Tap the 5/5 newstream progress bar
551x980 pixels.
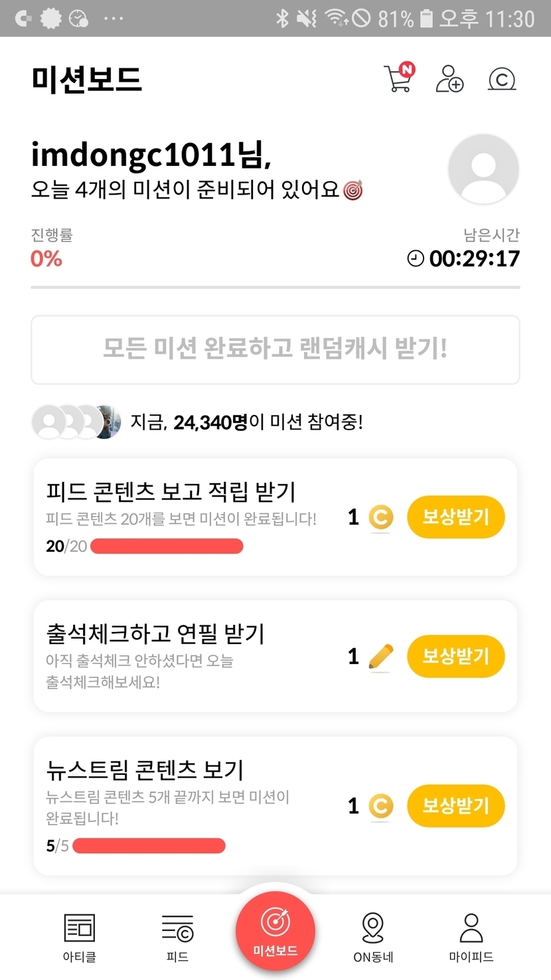149,846
